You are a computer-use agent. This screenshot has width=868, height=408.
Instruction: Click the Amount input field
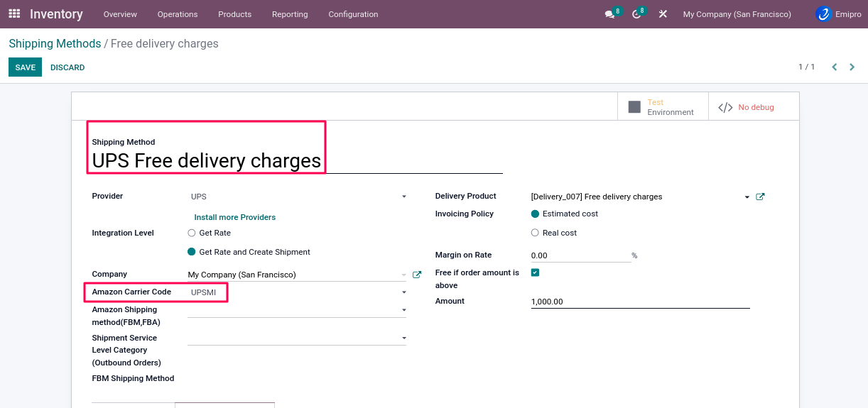coord(639,302)
